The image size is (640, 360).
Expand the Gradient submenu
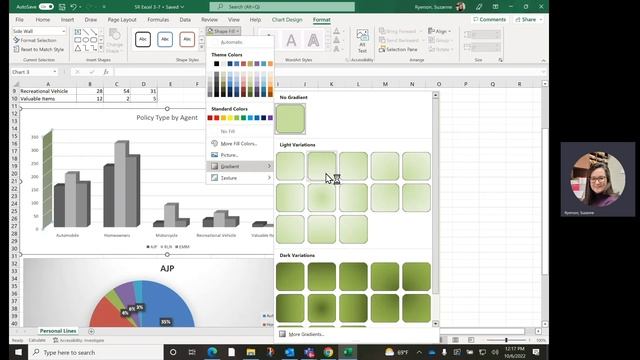(240, 166)
